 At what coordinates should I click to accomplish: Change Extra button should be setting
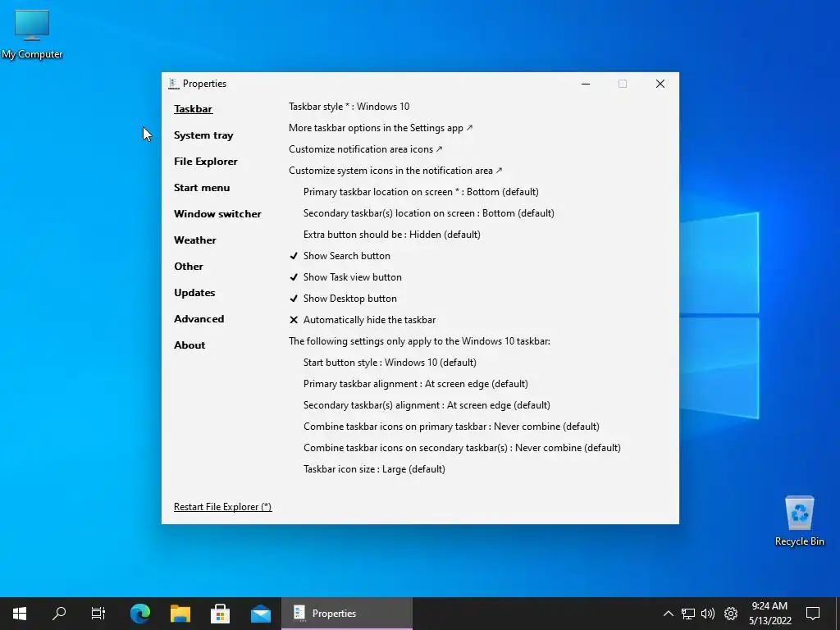pos(391,235)
